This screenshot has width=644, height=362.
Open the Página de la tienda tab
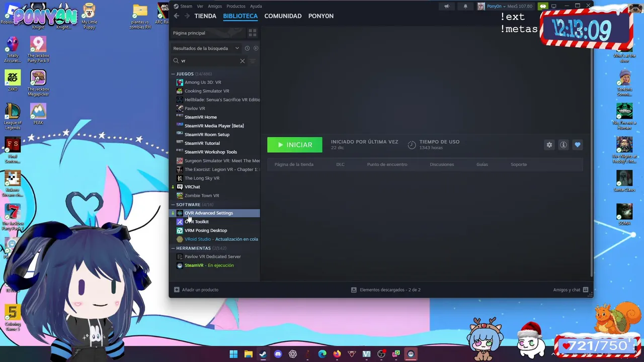[x=294, y=164]
